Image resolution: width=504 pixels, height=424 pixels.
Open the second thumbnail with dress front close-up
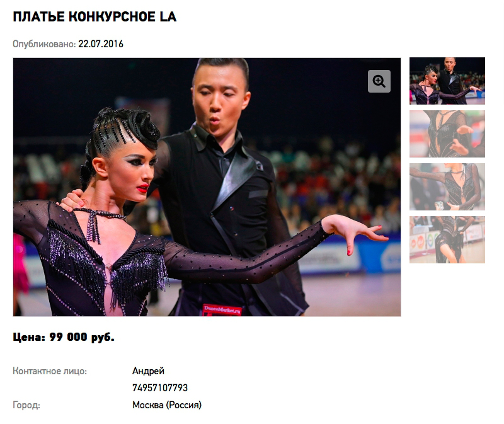tap(447, 134)
